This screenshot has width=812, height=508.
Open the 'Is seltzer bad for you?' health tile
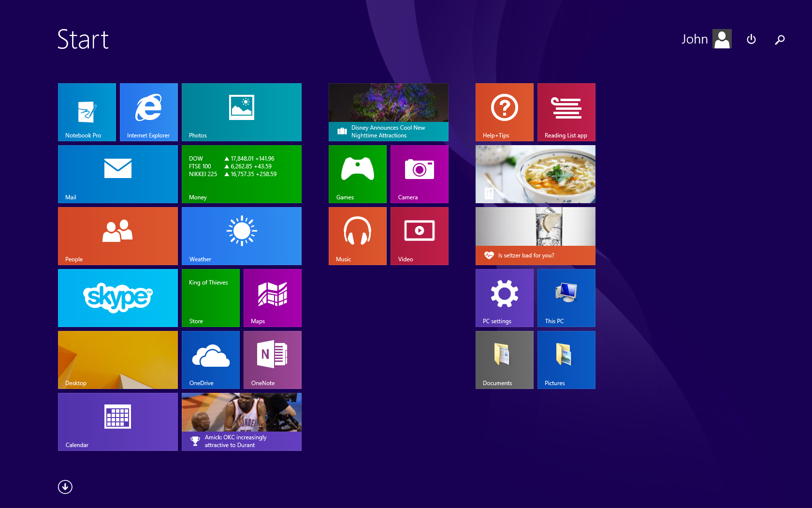536,236
